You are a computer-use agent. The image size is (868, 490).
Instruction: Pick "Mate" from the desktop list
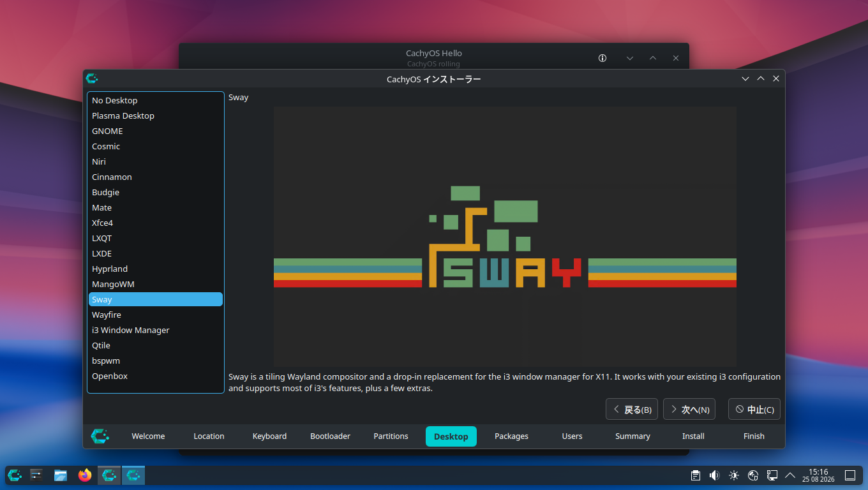click(x=156, y=207)
